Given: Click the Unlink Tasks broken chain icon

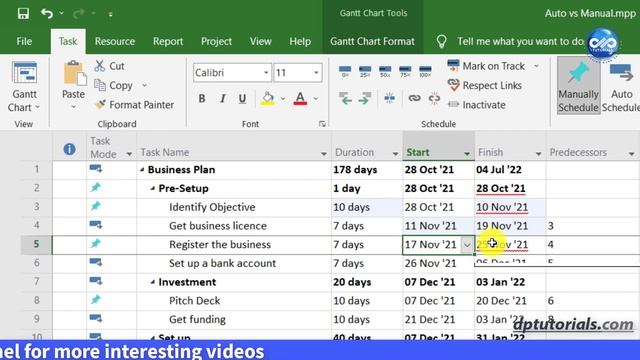Looking at the screenshot, I should 434,98.
